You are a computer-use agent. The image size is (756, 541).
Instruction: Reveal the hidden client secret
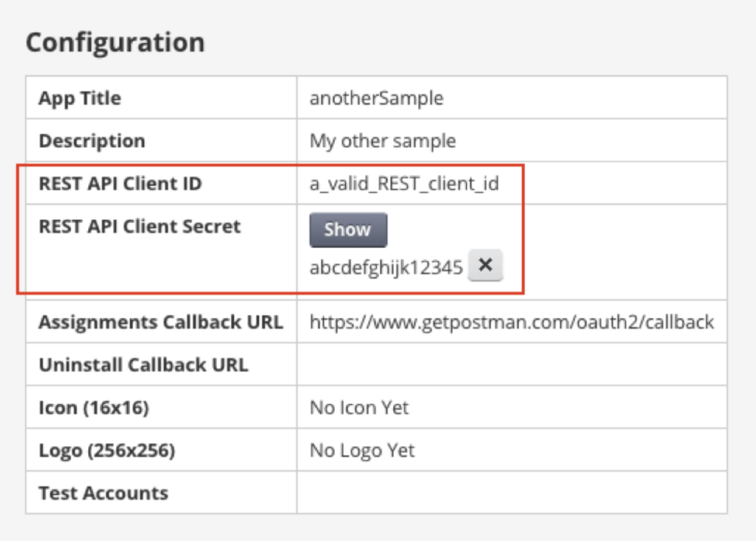(x=348, y=229)
